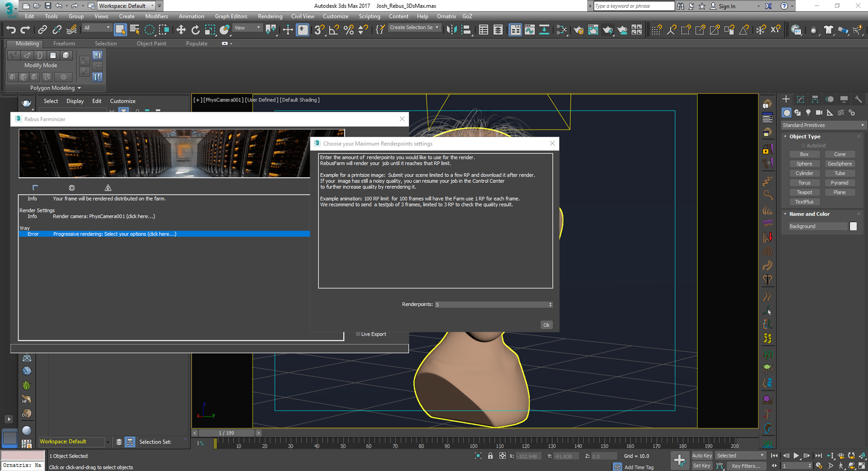Switch to the Freeform ribbon tab
Image resolution: width=868 pixels, height=471 pixels.
click(x=64, y=44)
